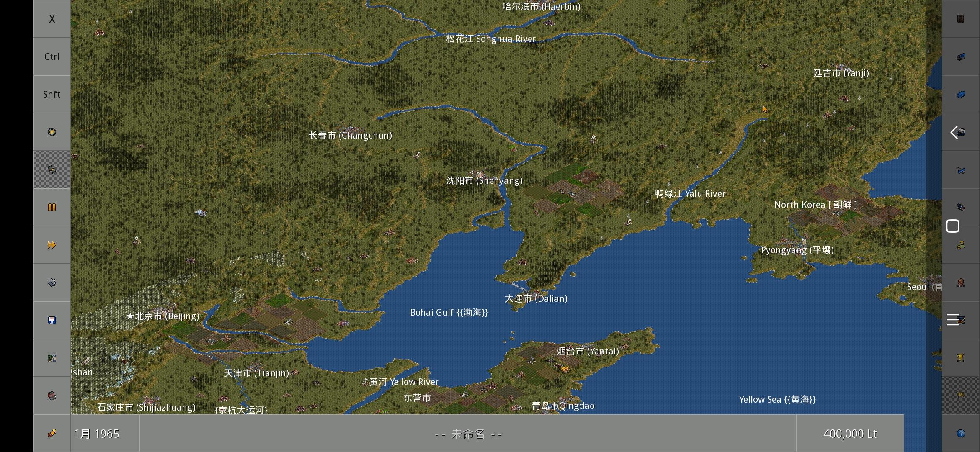Click the 青岛市Qingdao town label
Viewport: 980px width, 452px height.
(563, 406)
